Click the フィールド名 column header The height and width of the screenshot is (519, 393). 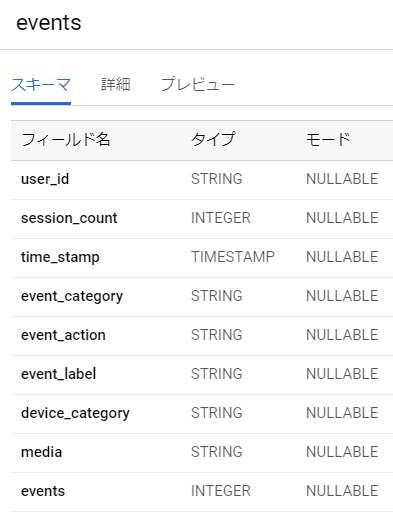pos(66,139)
